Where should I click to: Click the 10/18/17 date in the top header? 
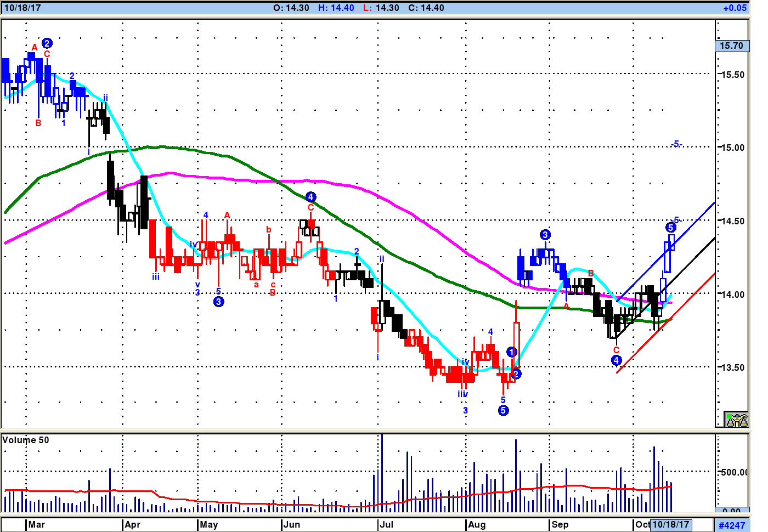coord(22,8)
